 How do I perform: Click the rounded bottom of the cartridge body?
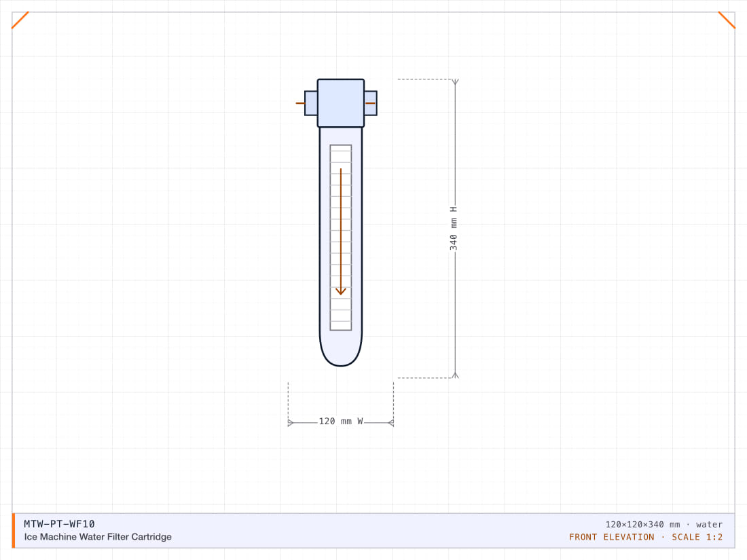341,350
